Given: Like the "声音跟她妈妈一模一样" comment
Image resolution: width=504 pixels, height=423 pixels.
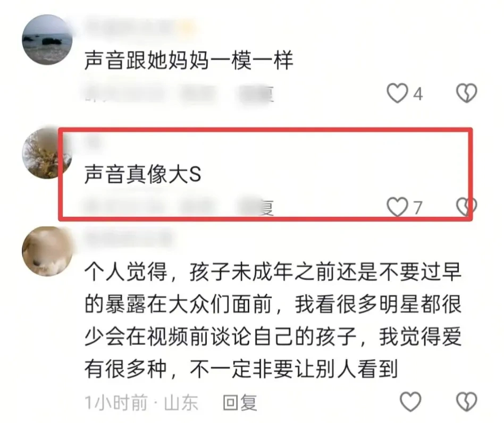Looking at the screenshot, I should pos(398,93).
